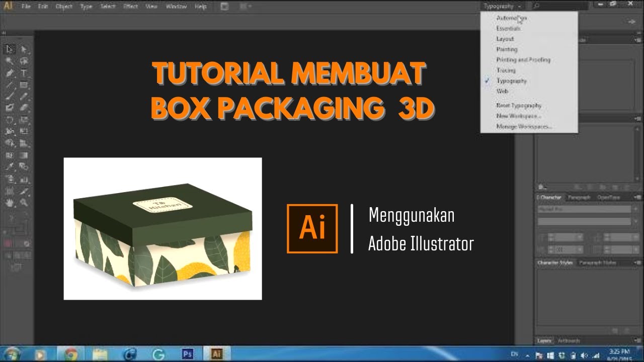Switch to the Character Styles tab
This screenshot has height=362, width=644.
[554, 263]
